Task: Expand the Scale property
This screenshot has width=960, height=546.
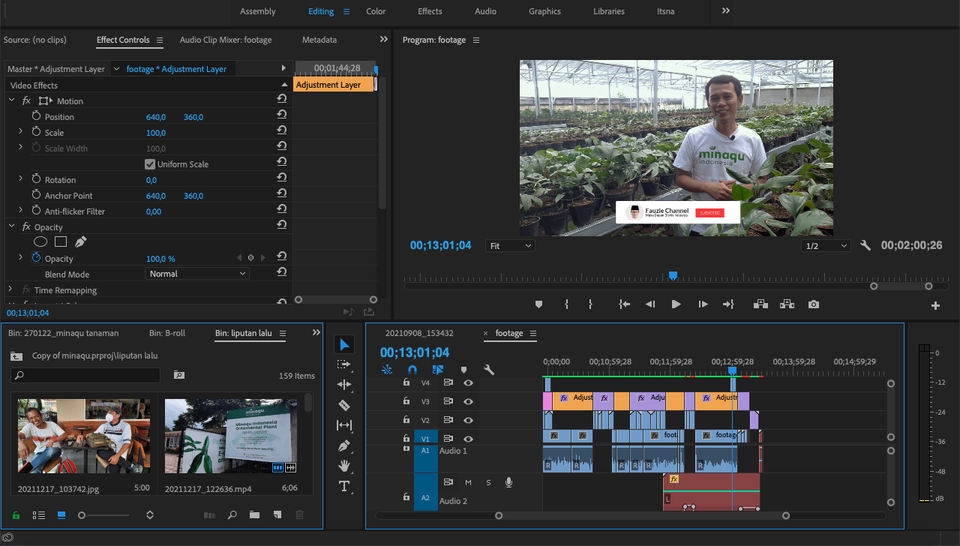Action: tap(20, 132)
